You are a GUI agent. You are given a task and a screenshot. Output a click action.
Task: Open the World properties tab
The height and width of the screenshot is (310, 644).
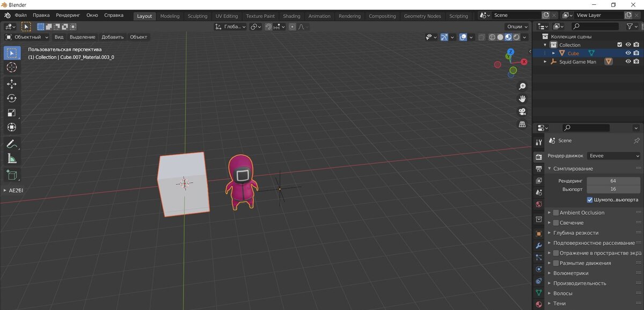click(x=539, y=204)
